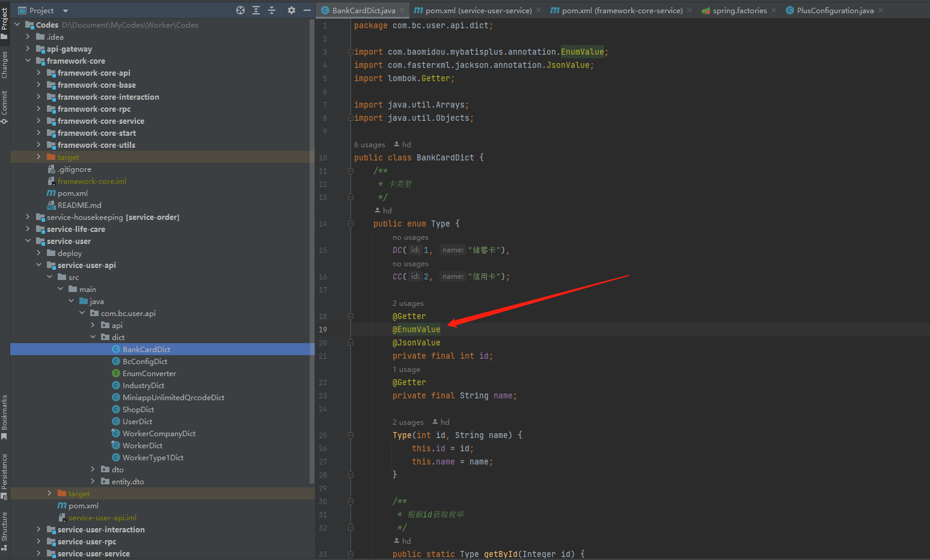The height and width of the screenshot is (560, 930).
Task: Open UserDict class
Action: point(137,421)
